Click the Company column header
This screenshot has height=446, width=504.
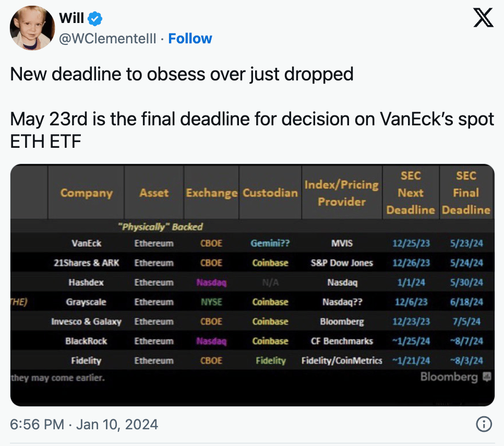[86, 193]
